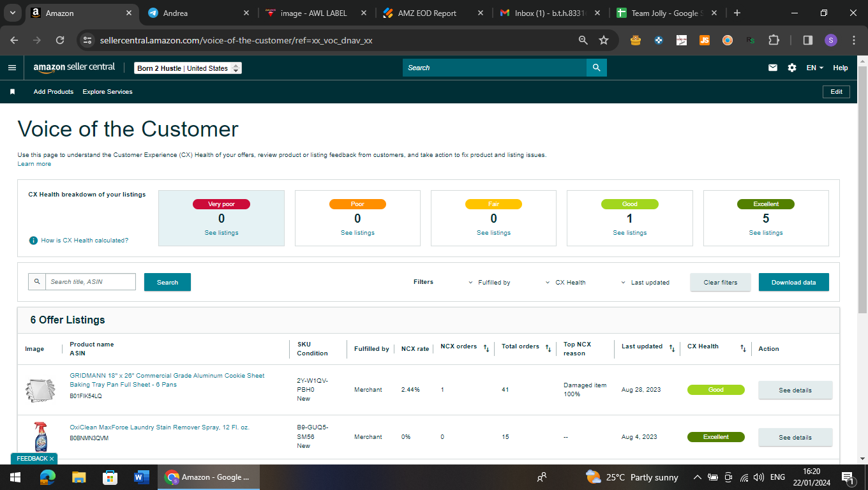Open the Born 2 Hustle marketplace switcher

(188, 68)
